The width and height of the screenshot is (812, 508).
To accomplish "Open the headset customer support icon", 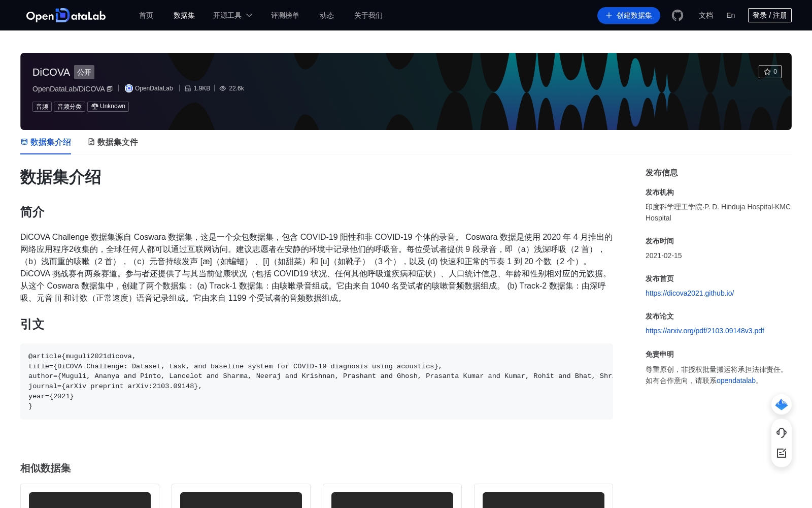I will [x=782, y=433].
